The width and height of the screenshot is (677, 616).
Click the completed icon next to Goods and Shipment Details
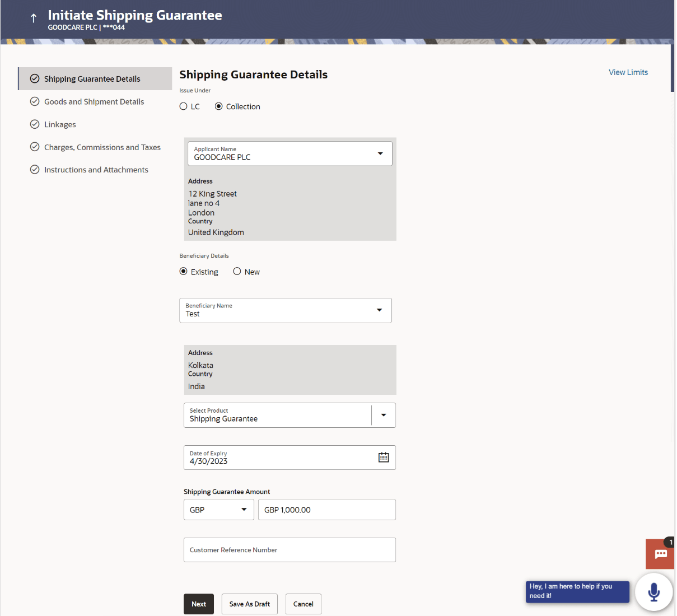(x=35, y=101)
